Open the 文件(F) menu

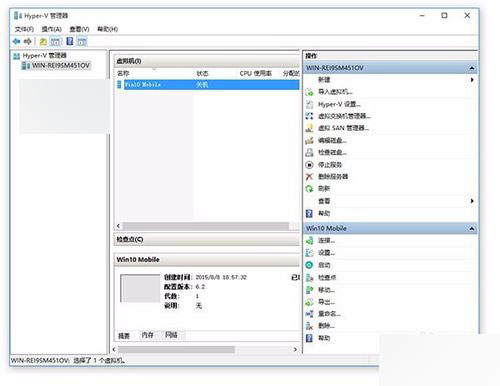[x=24, y=29]
